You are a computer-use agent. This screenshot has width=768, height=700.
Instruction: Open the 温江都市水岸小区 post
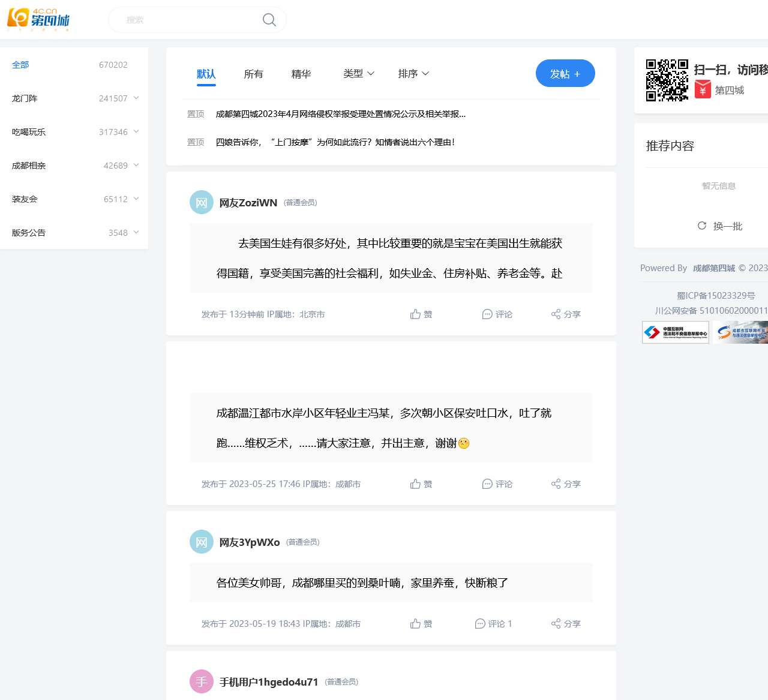(x=391, y=428)
